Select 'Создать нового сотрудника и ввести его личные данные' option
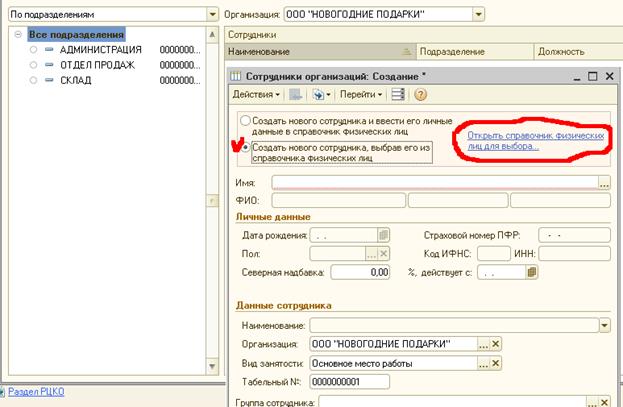Screen dimensions: 623x407 [245, 120]
